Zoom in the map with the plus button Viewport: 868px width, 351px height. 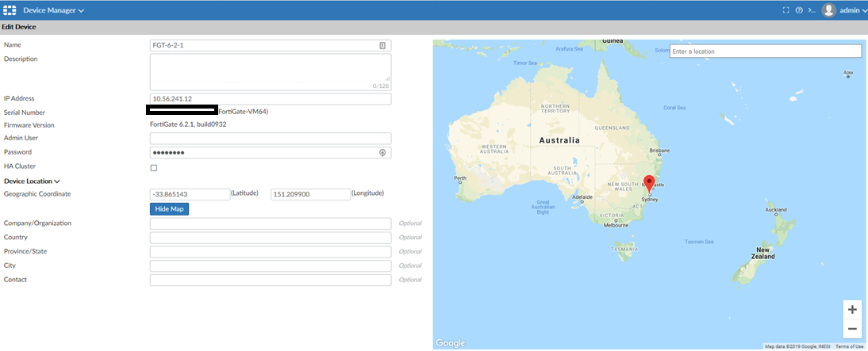[852, 310]
